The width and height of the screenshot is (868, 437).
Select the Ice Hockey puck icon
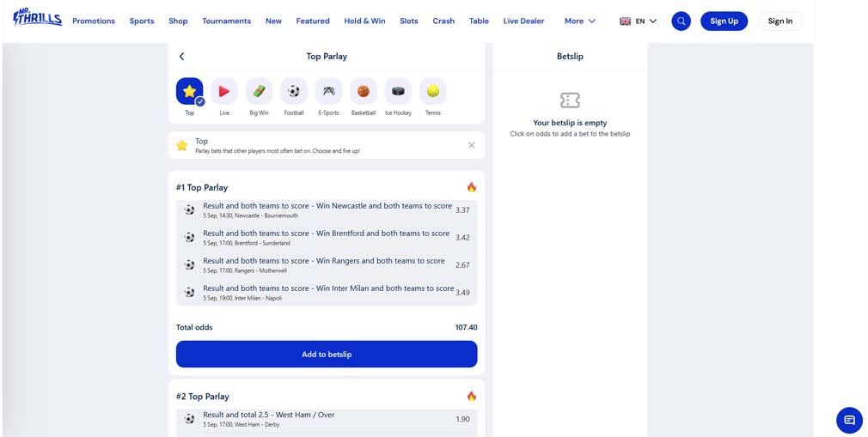398,91
